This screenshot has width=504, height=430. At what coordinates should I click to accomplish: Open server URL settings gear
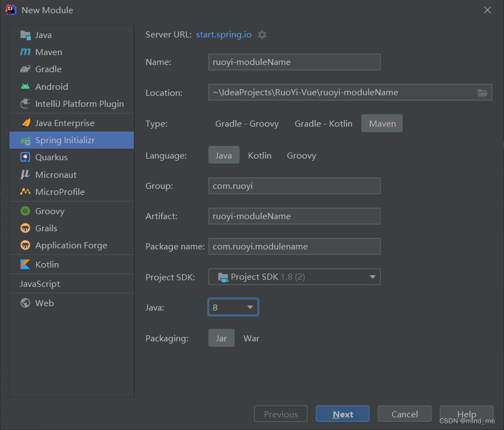[x=262, y=35]
